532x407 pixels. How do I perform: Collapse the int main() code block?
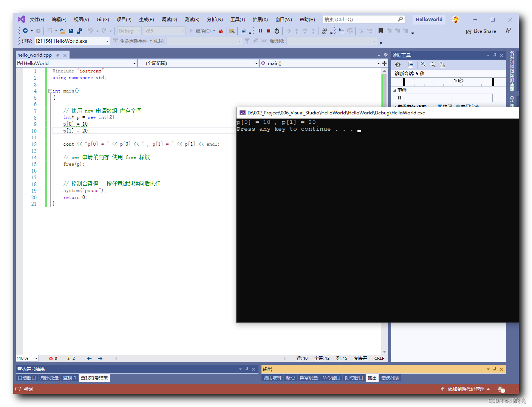(50, 91)
